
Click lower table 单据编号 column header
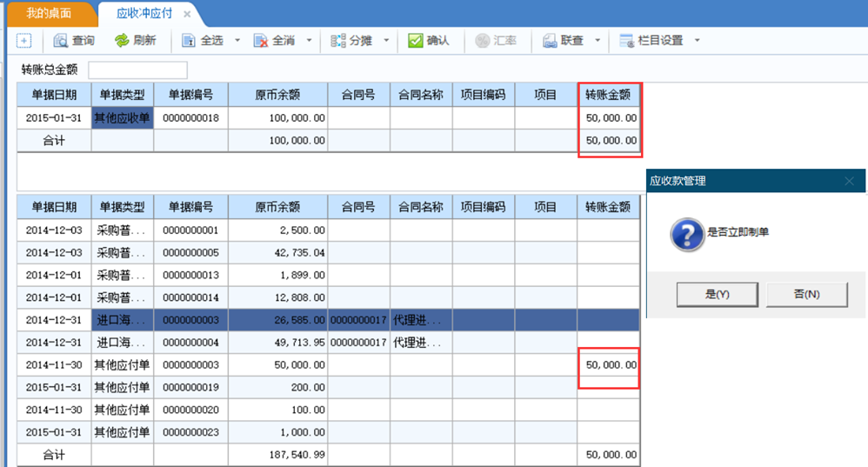tap(191, 207)
